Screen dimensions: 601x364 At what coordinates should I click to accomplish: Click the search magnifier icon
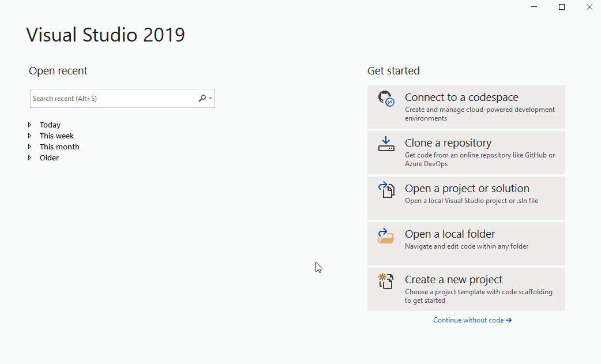(x=201, y=98)
